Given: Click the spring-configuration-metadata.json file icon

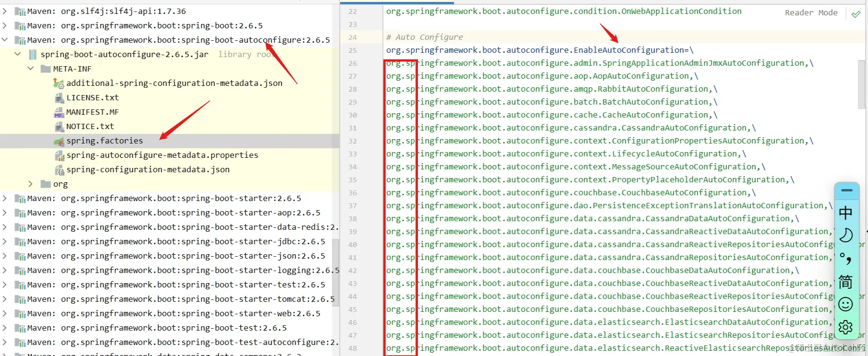Looking at the screenshot, I should tap(59, 170).
